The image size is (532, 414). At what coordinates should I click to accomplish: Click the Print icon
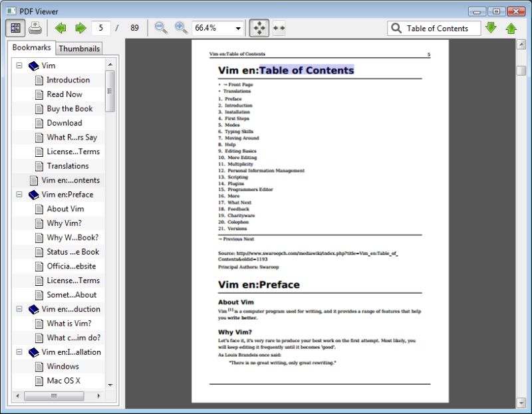pyautogui.click(x=35, y=28)
